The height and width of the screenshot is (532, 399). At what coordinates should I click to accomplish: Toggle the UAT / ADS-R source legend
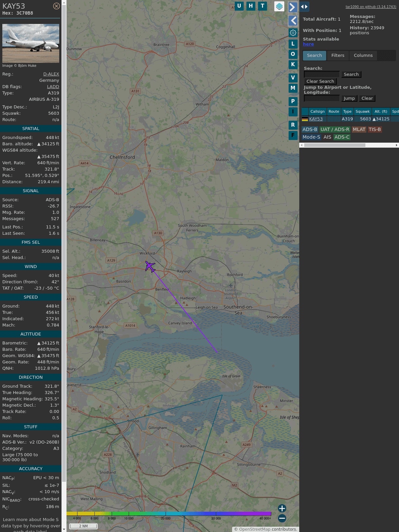point(335,130)
